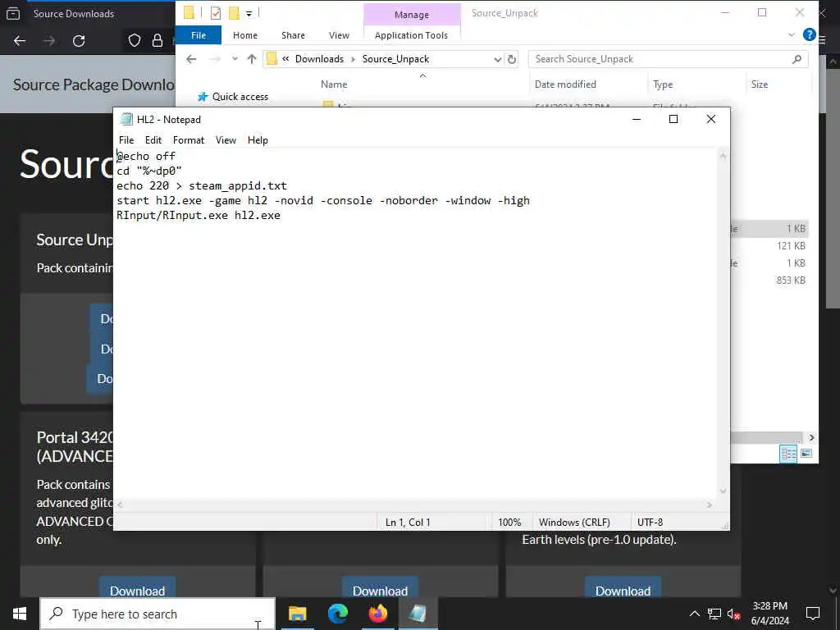Image resolution: width=840 pixels, height=630 pixels.
Task: Click the Properties quick access toolbar icon
Action: [216, 13]
